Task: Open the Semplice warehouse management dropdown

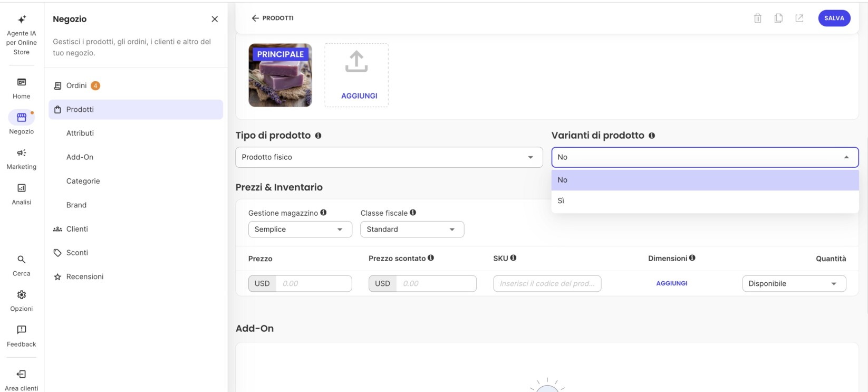Action: click(x=300, y=230)
